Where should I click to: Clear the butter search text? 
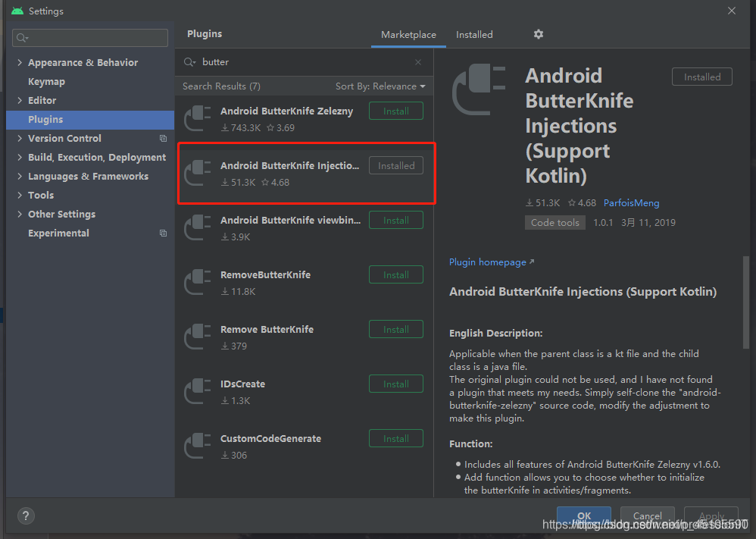[418, 62]
